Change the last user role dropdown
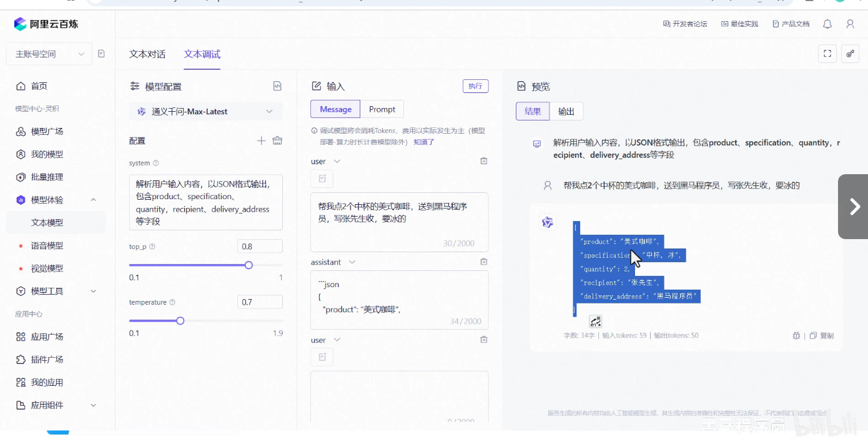This screenshot has width=868, height=447. [x=326, y=340]
